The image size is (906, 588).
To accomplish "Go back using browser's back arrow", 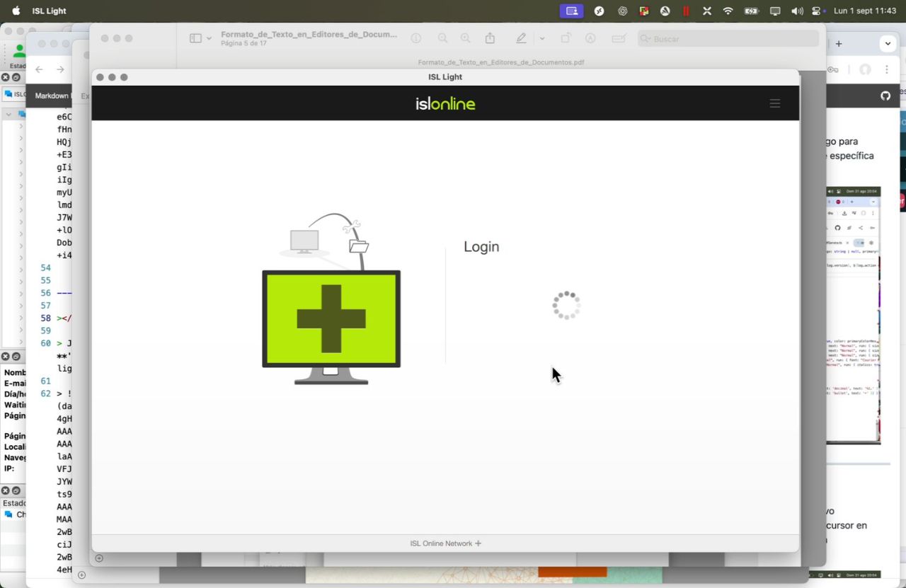I will point(40,69).
